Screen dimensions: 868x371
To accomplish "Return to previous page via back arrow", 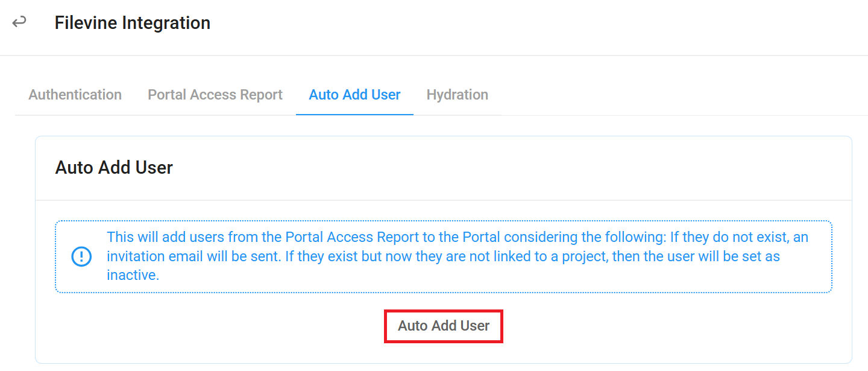I will (x=19, y=22).
